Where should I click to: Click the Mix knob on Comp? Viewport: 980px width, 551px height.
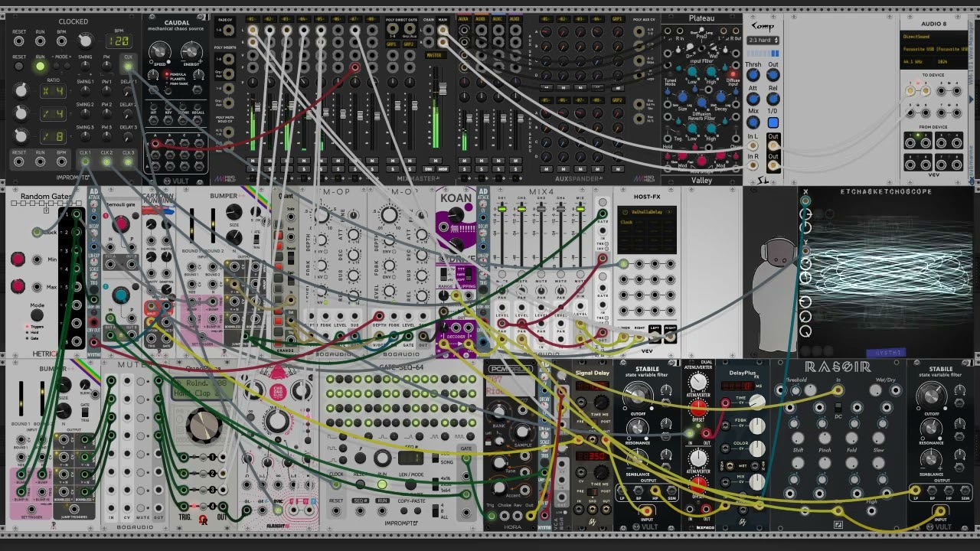(753, 122)
